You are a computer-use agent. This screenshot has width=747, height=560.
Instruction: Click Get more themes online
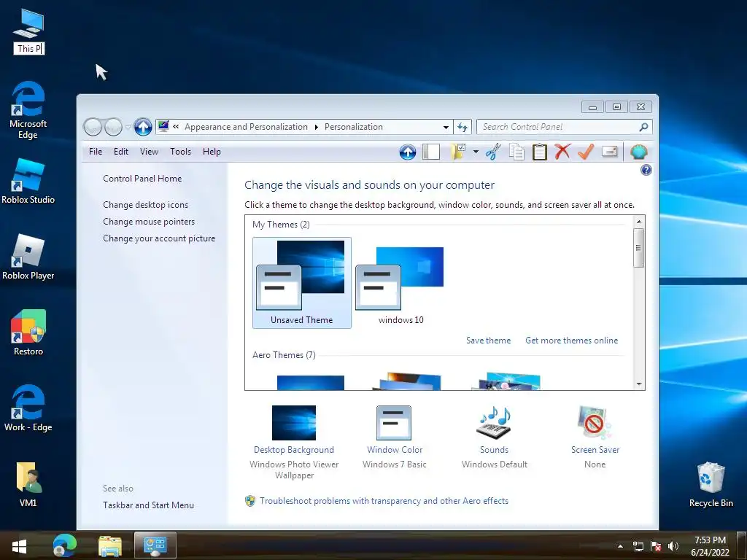click(571, 341)
